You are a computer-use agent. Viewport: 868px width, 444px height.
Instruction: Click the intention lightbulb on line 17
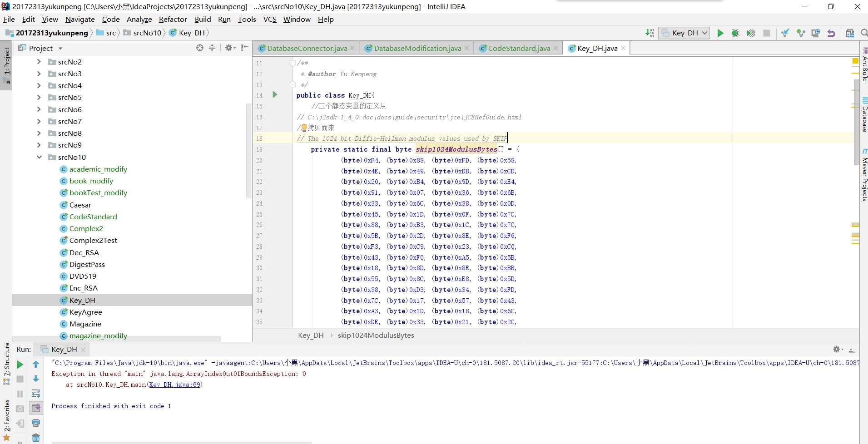304,128
